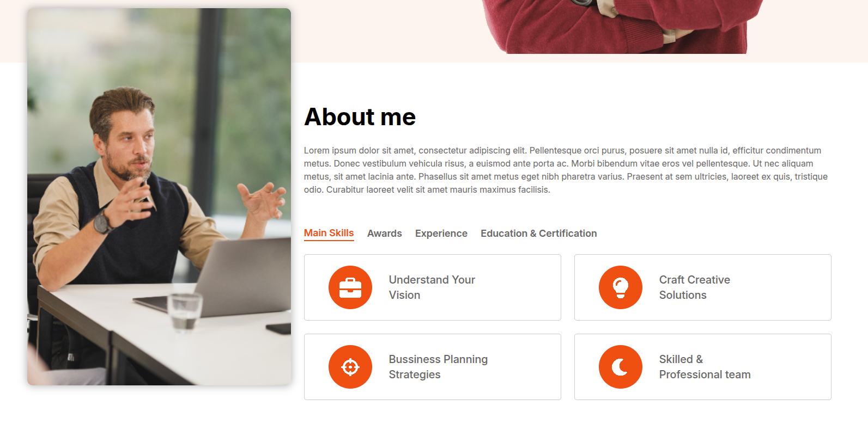Click the Understand Your Vision title
The width and height of the screenshot is (868, 430).
(432, 287)
